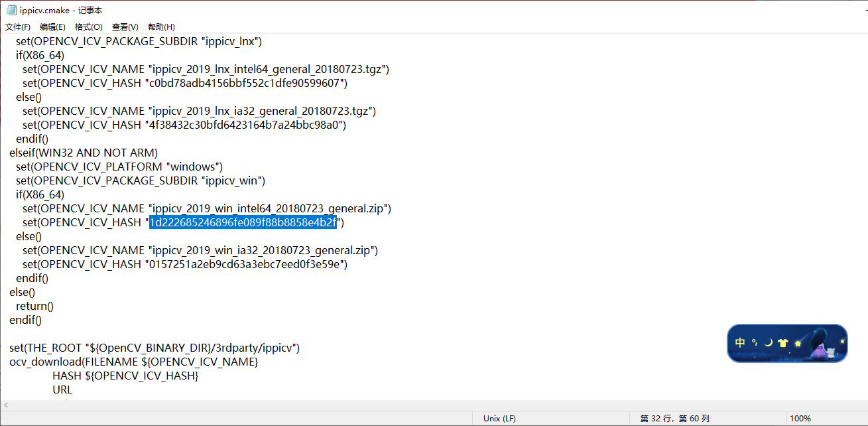
Task: Click the ippicv_2019_lnx_ia32_general_20180723.tgz name line
Action: pos(199,111)
